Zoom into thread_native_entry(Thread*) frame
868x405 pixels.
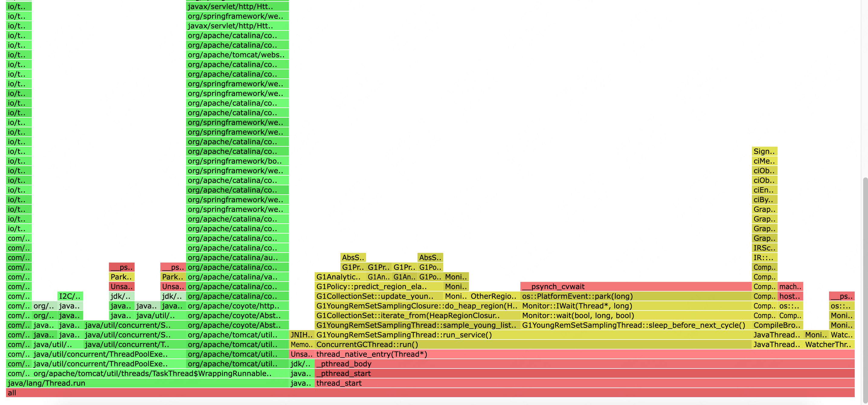pos(584,354)
